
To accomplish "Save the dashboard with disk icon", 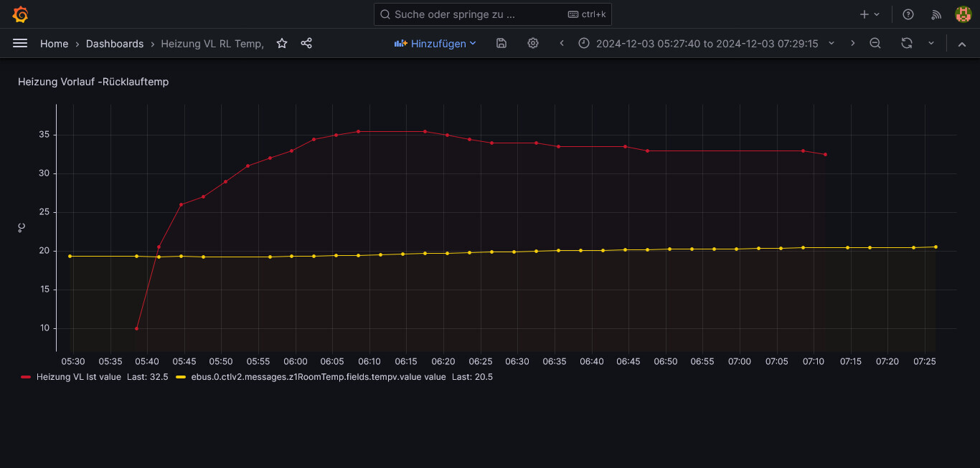I will [501, 44].
